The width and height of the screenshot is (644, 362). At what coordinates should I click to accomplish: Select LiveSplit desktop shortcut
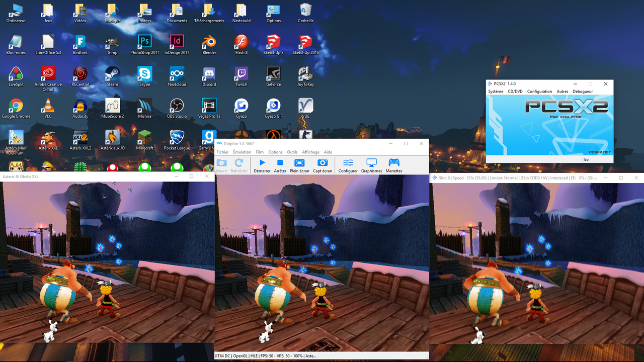pyautogui.click(x=16, y=76)
